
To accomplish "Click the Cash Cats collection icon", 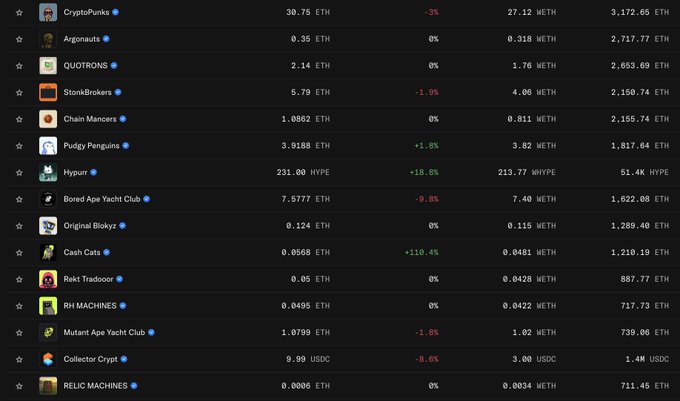I will coord(48,252).
